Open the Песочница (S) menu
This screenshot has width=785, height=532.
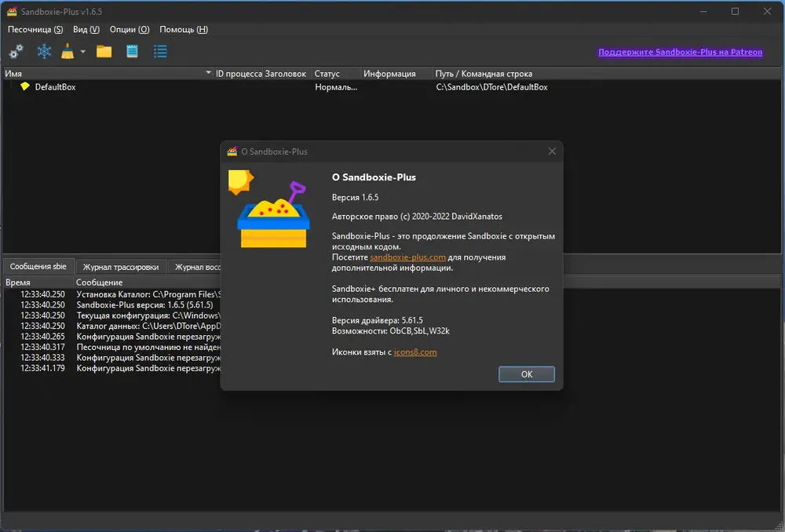pyautogui.click(x=35, y=30)
